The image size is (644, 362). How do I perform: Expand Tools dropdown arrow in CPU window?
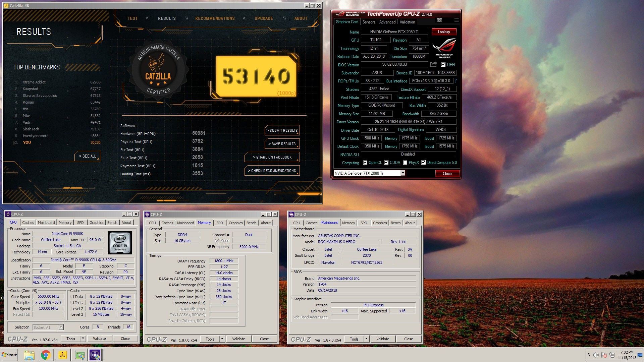coord(83,339)
